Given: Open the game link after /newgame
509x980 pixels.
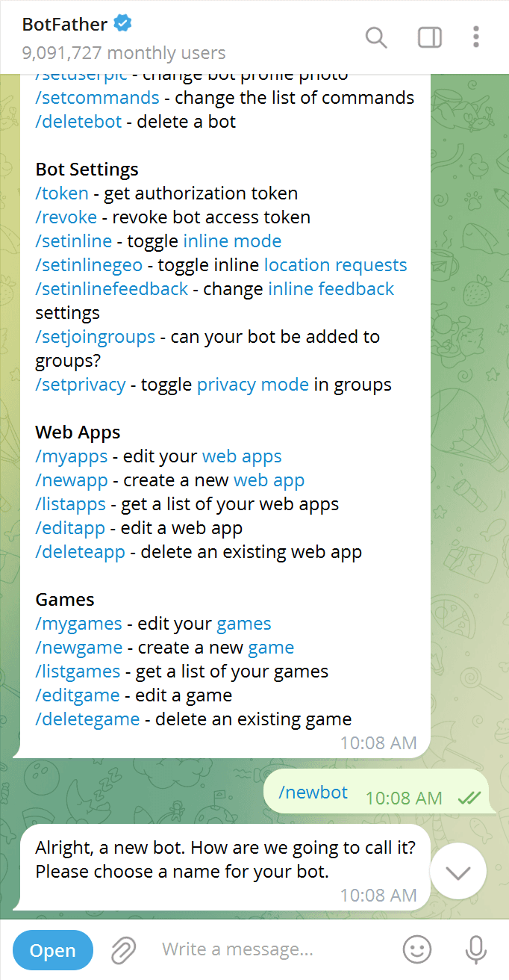Looking at the screenshot, I should tap(271, 648).
